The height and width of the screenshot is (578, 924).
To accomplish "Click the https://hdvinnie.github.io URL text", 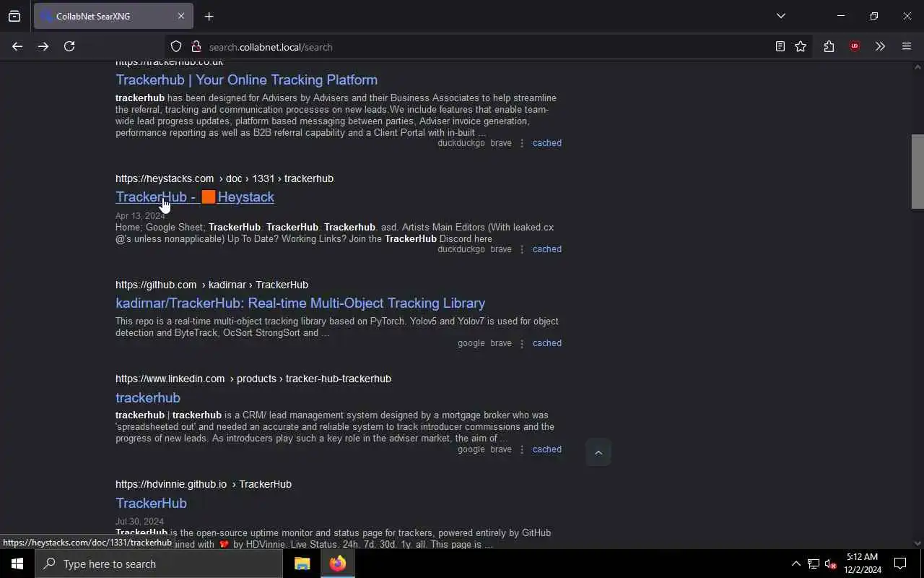I will [171, 484].
